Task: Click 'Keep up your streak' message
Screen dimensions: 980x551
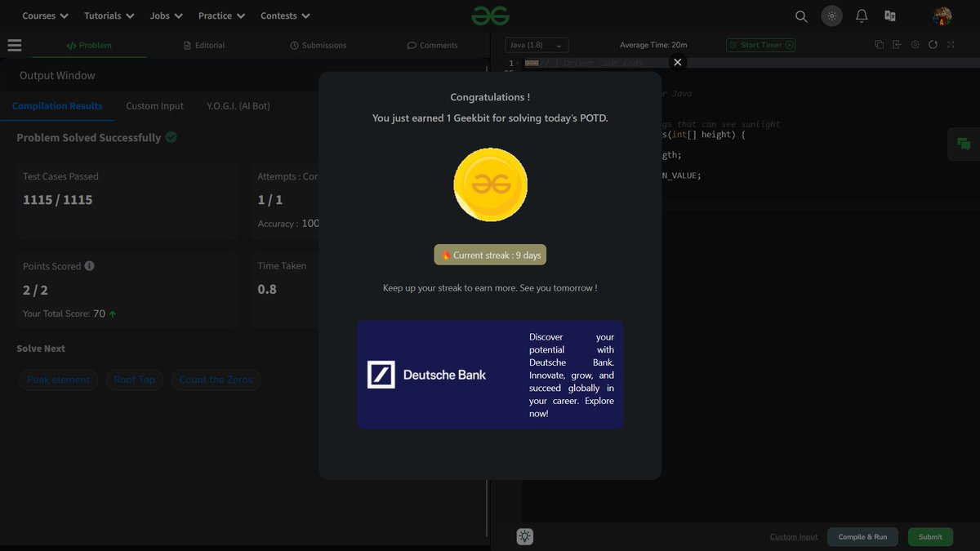Action: [x=490, y=288]
